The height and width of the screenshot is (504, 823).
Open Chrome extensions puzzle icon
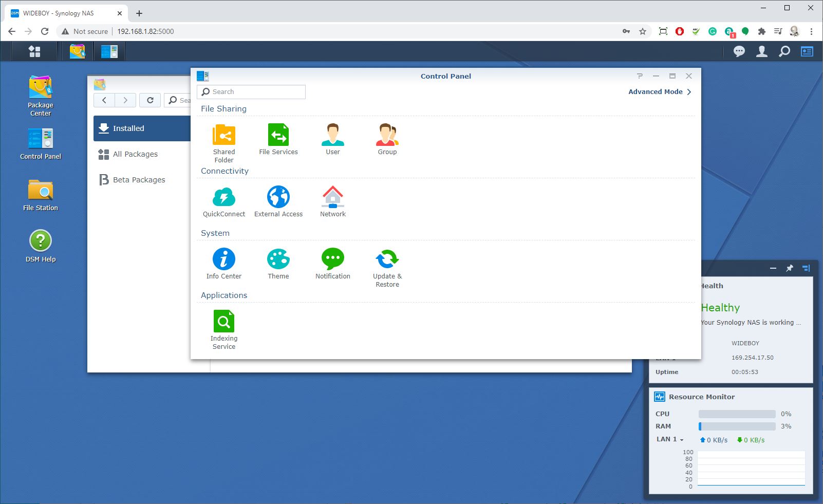762,31
